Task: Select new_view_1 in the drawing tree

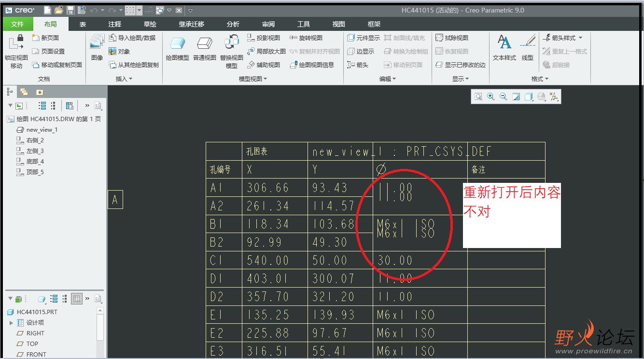Action: click(x=37, y=130)
